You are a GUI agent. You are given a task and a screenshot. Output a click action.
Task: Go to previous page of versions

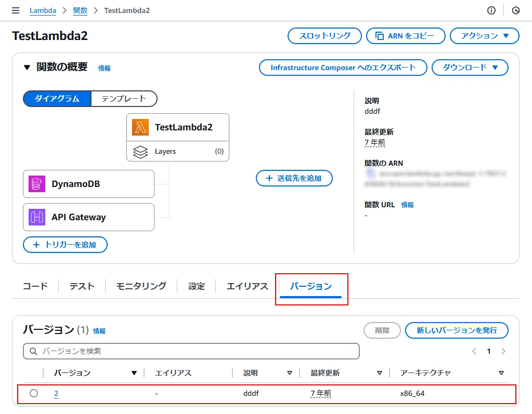point(474,351)
